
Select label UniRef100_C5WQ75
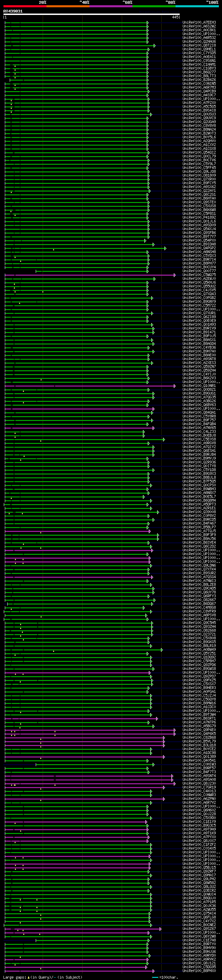[x=199, y=275]
